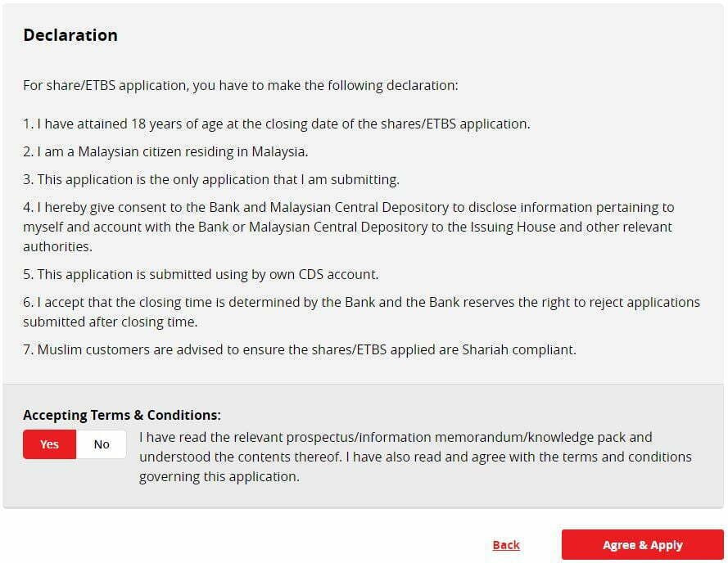
Task: Go back using the Back link
Action: click(x=506, y=544)
